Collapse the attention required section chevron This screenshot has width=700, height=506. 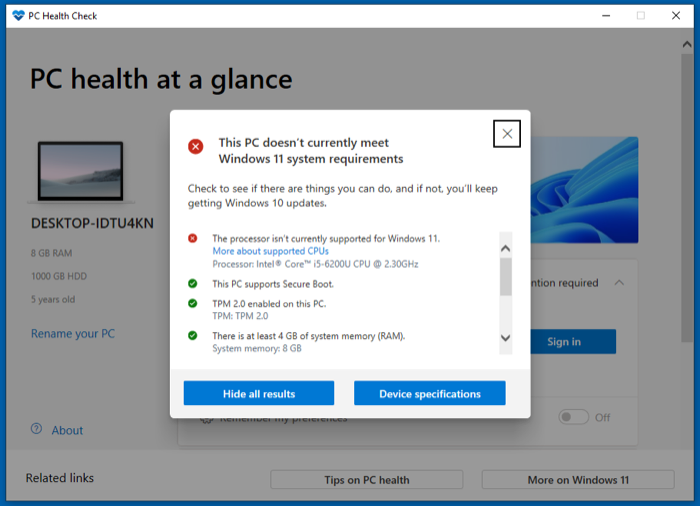tap(619, 283)
